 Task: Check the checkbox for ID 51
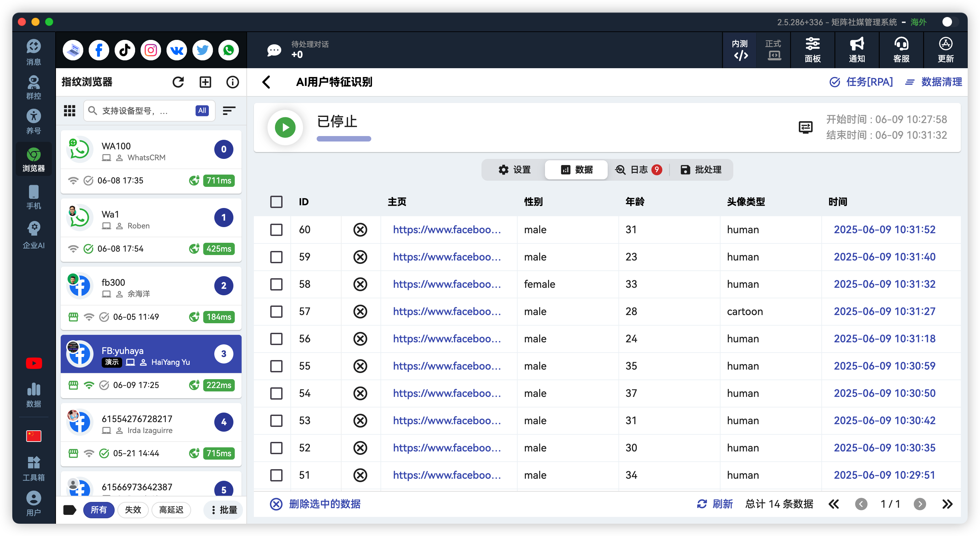(x=276, y=475)
